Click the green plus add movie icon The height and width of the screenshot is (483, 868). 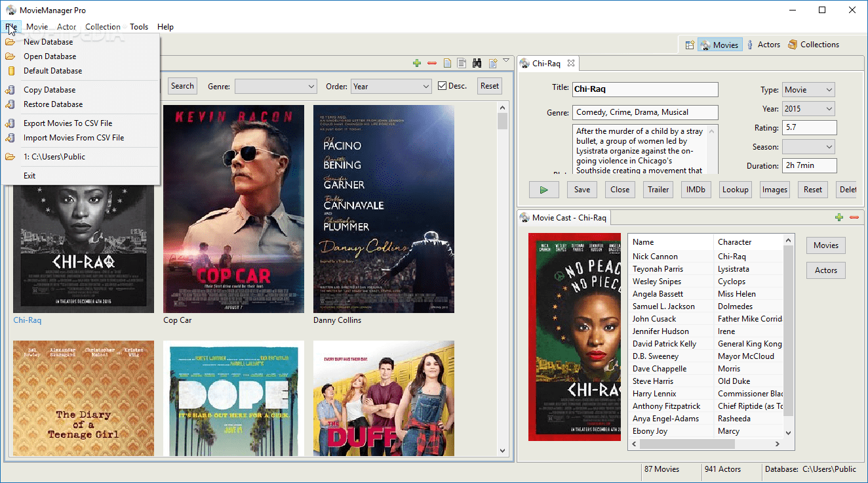point(417,63)
